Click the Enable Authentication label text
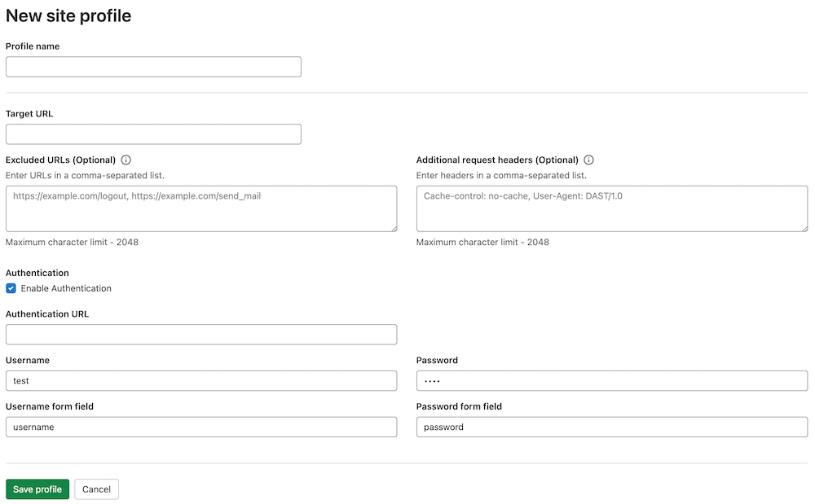The width and height of the screenshot is (815, 504). [64, 288]
